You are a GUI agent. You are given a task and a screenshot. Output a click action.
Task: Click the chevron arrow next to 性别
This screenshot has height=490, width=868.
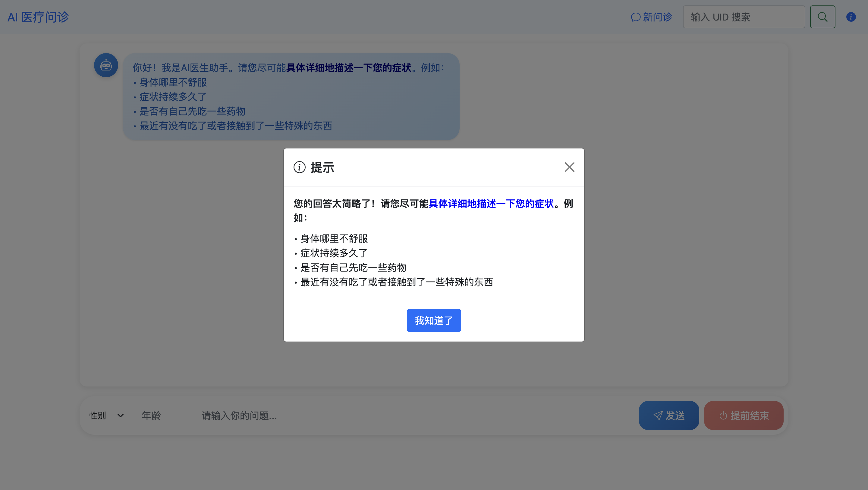pos(120,415)
